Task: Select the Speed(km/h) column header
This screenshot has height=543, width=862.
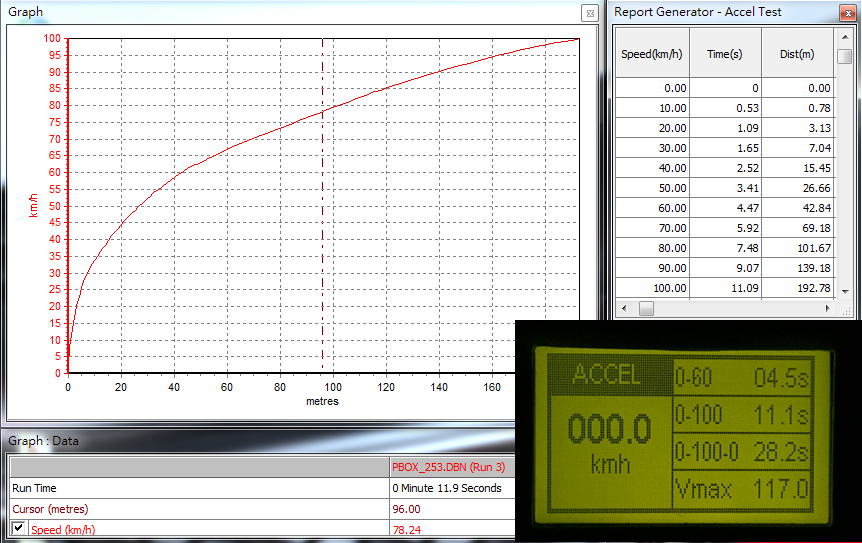Action: point(652,54)
